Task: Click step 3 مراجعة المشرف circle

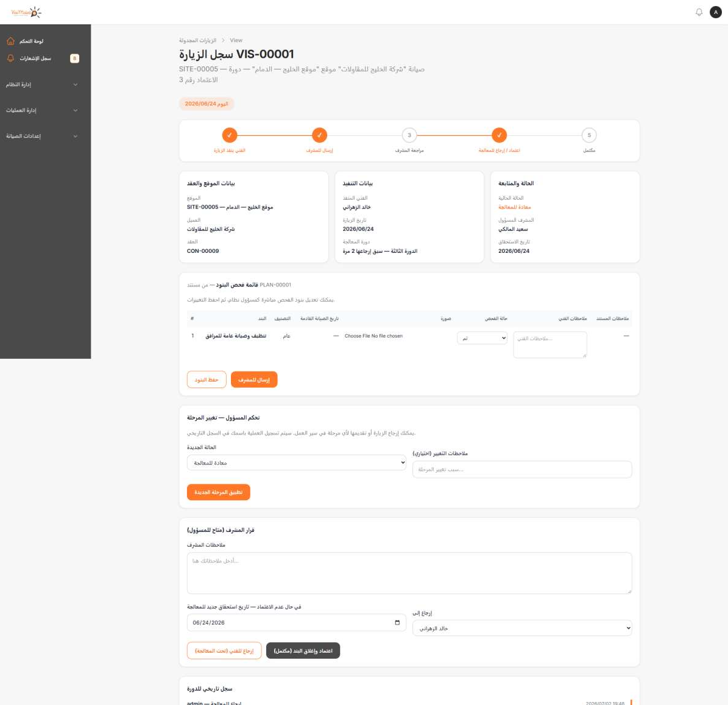Action: [x=409, y=135]
